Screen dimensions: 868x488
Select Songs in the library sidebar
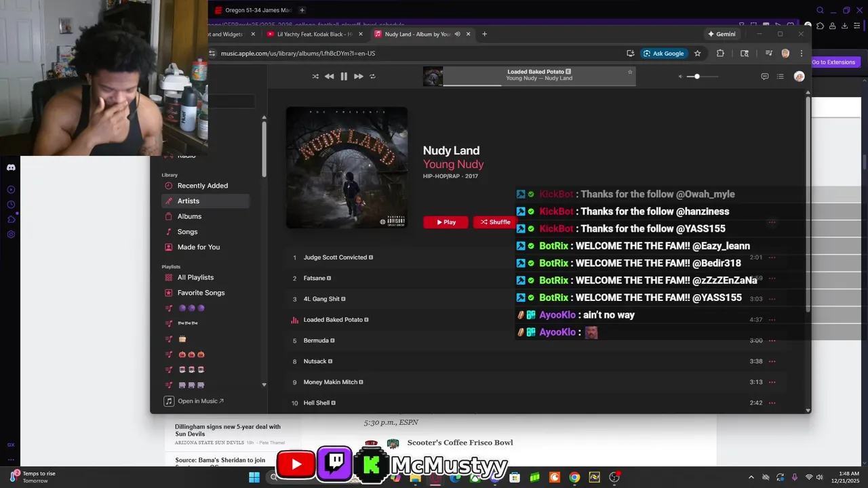[205, 232]
